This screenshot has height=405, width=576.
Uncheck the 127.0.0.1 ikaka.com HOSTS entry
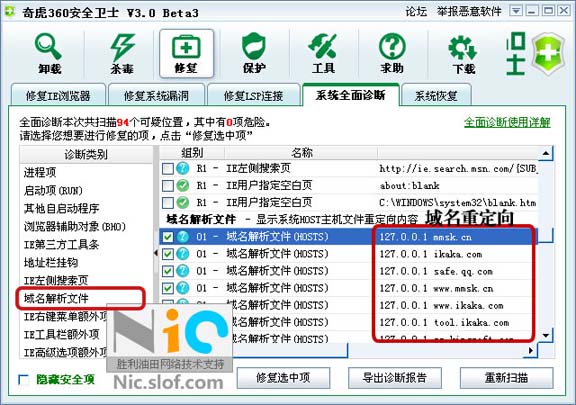pos(168,254)
